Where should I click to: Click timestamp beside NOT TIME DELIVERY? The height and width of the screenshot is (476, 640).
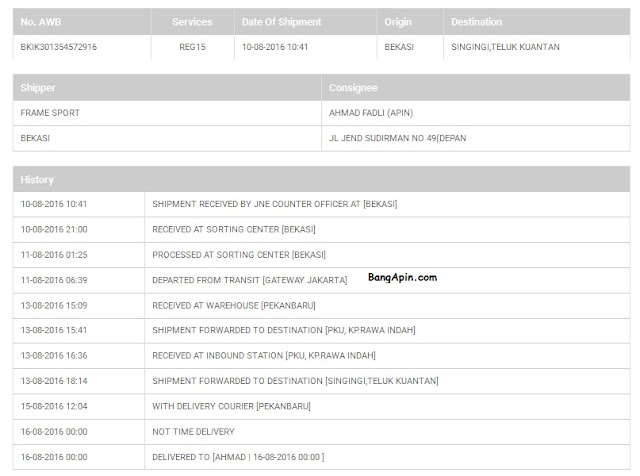click(x=54, y=432)
